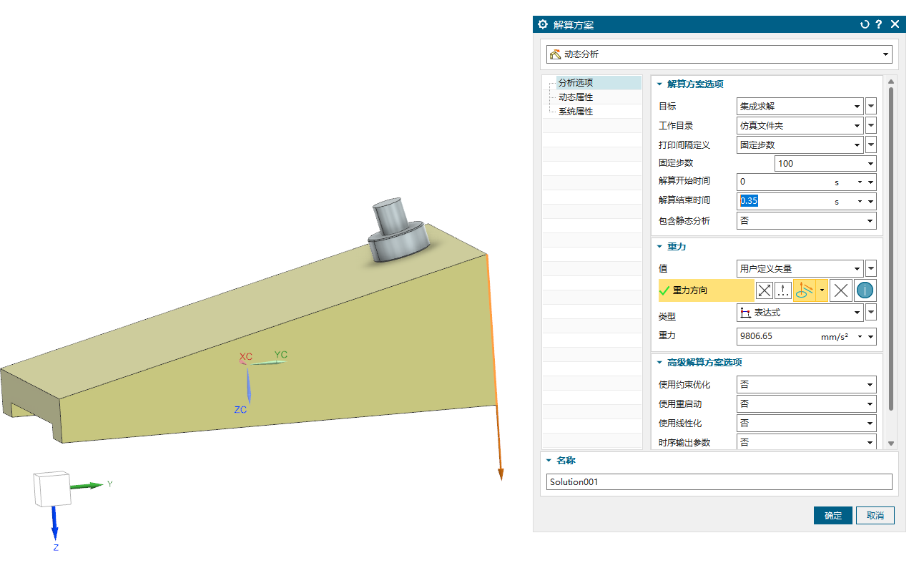Click the 固定步数 input field
924x563 pixels.
pyautogui.click(x=825, y=164)
